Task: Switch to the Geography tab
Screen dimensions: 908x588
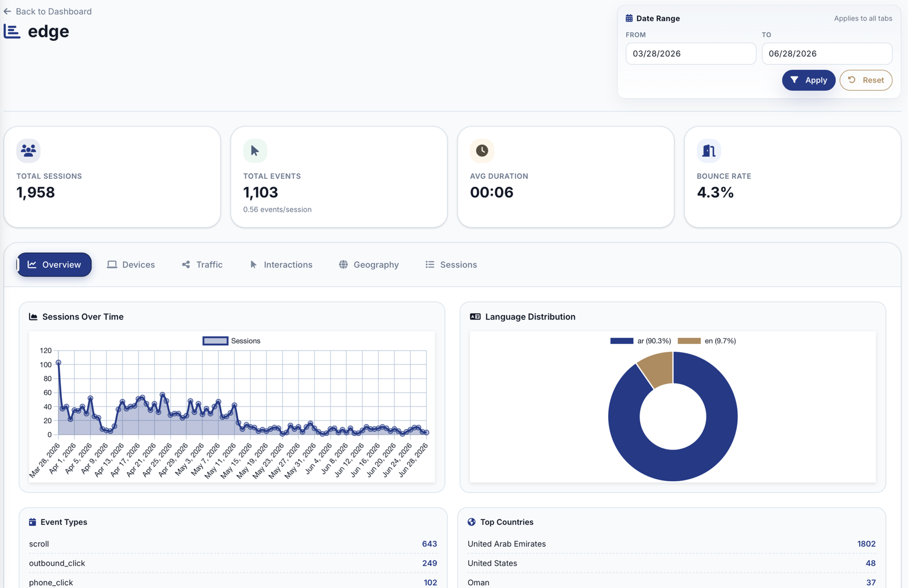Action: pyautogui.click(x=369, y=264)
